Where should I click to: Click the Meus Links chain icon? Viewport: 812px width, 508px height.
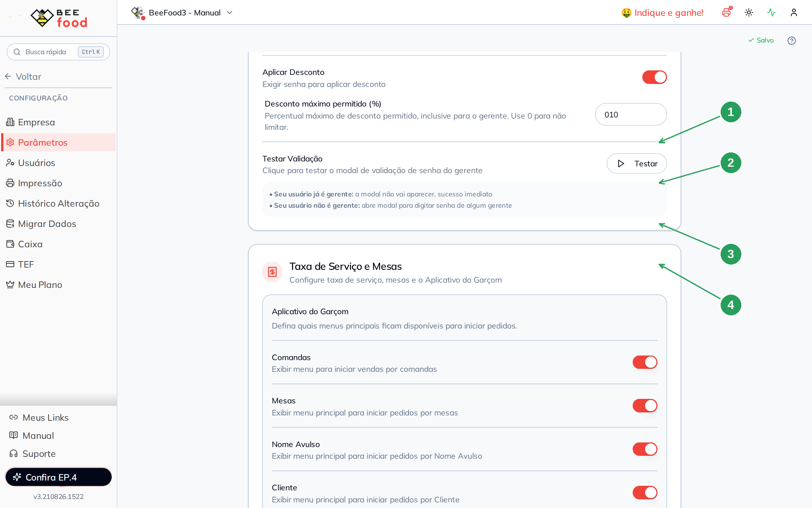pos(14,417)
